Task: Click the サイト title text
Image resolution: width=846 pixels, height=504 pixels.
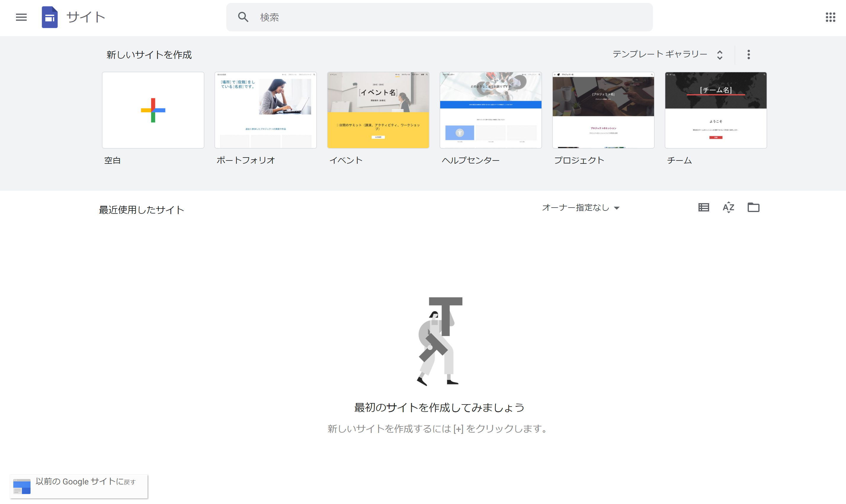Action: click(86, 17)
